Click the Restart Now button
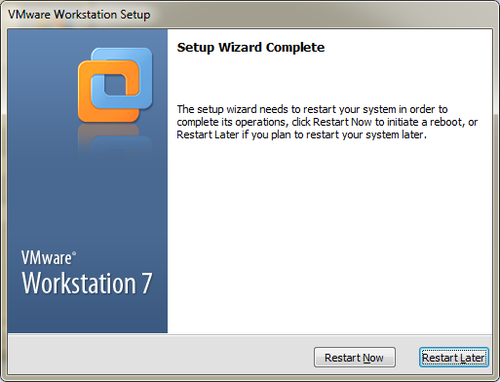The width and height of the screenshot is (500, 382). pos(355,357)
